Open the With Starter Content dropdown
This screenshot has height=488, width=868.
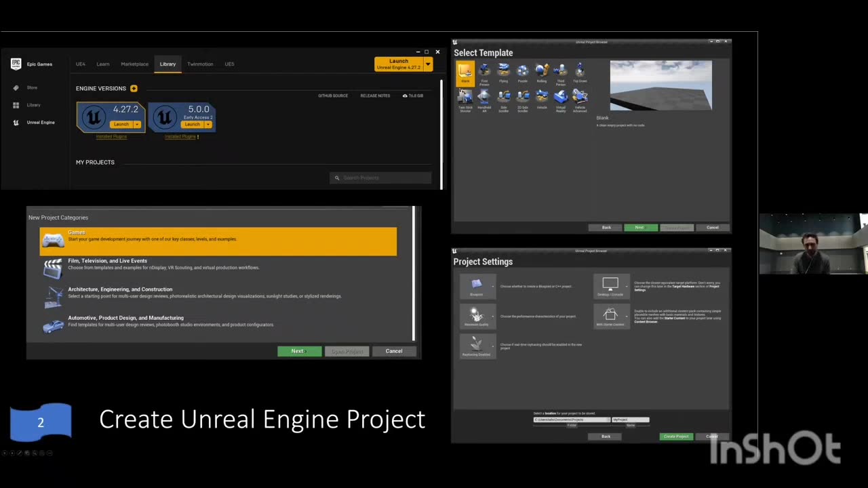point(612,316)
